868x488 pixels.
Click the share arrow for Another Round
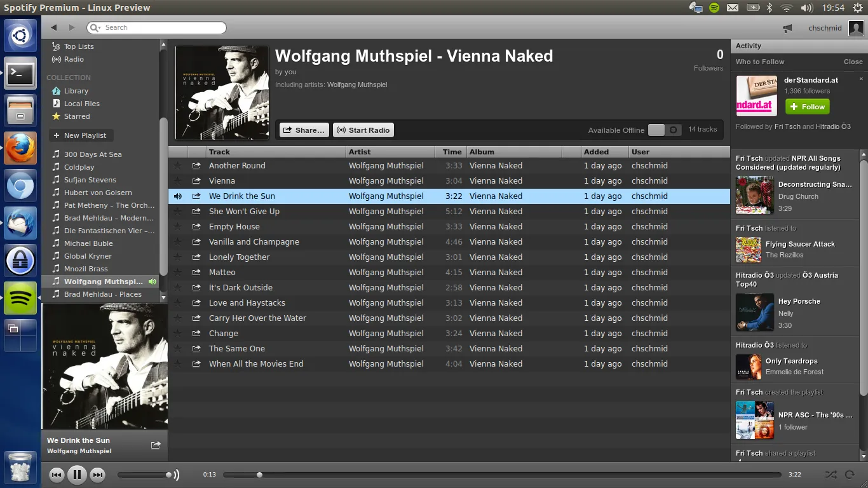[196, 166]
